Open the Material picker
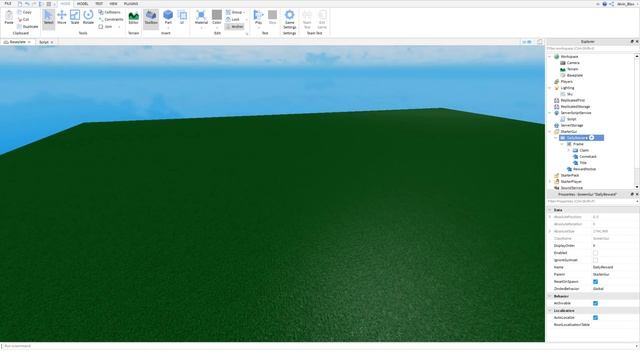This screenshot has width=640, height=360. click(201, 18)
